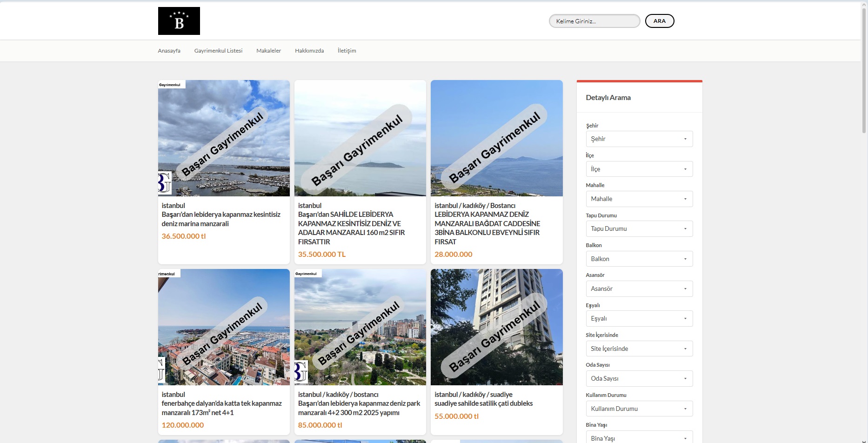Open the Site İçerisinde dropdown
This screenshot has height=443, width=868.
pos(639,349)
